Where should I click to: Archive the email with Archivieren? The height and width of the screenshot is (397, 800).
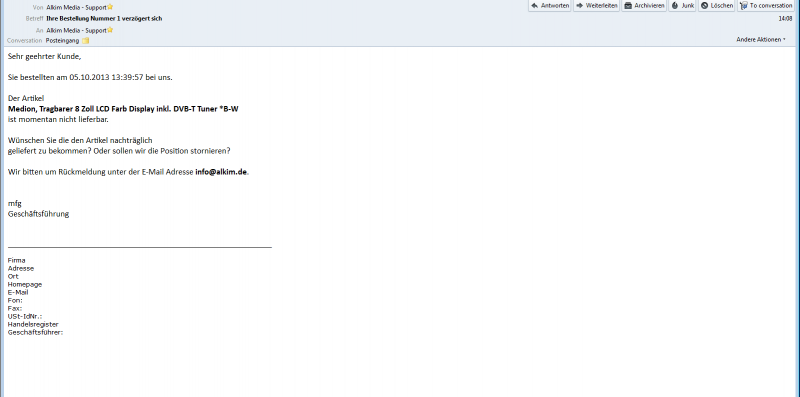coord(644,6)
